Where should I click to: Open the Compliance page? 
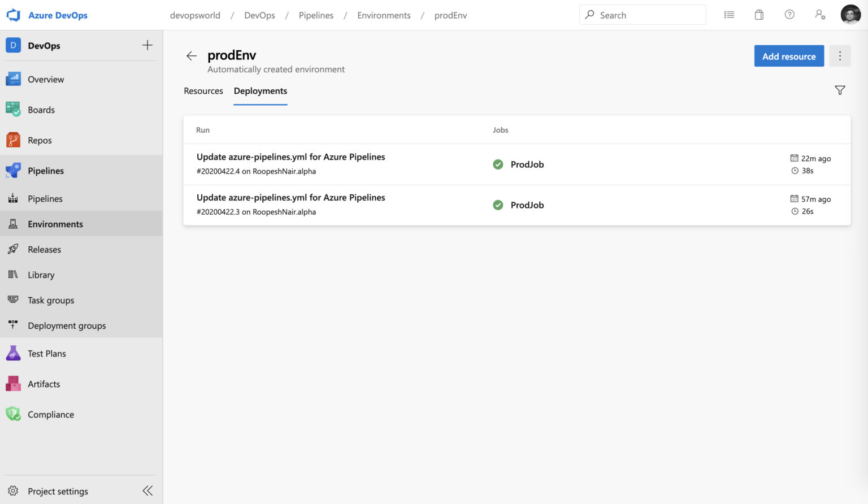click(51, 414)
